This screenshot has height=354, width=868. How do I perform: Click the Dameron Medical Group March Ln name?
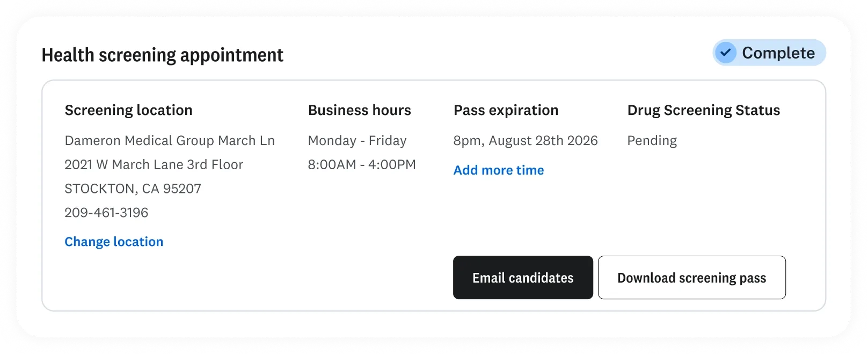[x=170, y=141]
